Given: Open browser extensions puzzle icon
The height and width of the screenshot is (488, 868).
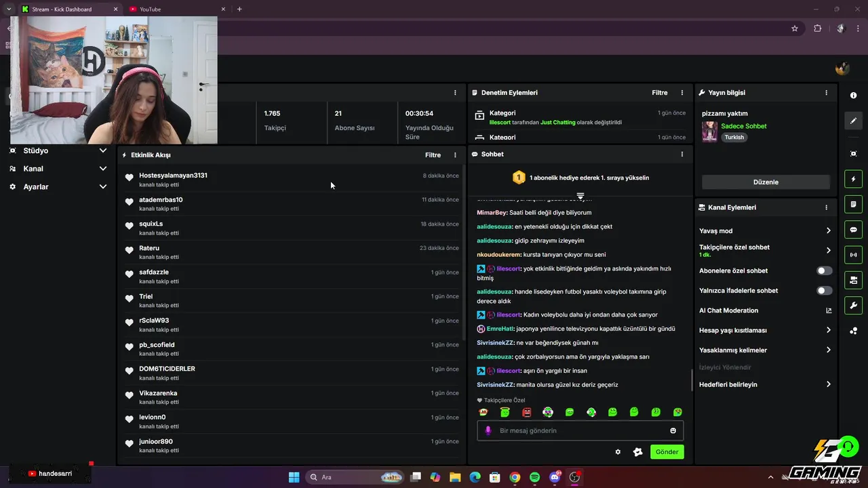Looking at the screenshot, I should [817, 28].
